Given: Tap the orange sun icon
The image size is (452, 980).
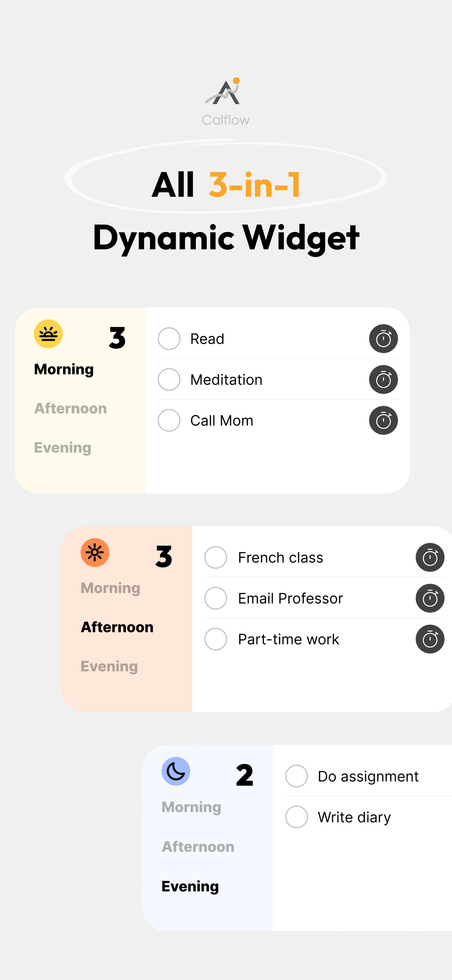Looking at the screenshot, I should click(x=95, y=552).
